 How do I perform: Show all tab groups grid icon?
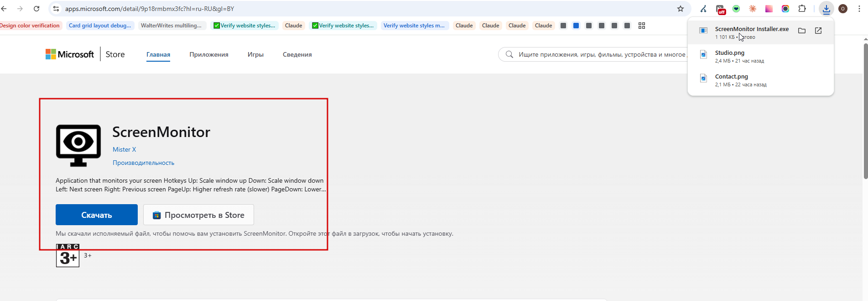pos(642,26)
